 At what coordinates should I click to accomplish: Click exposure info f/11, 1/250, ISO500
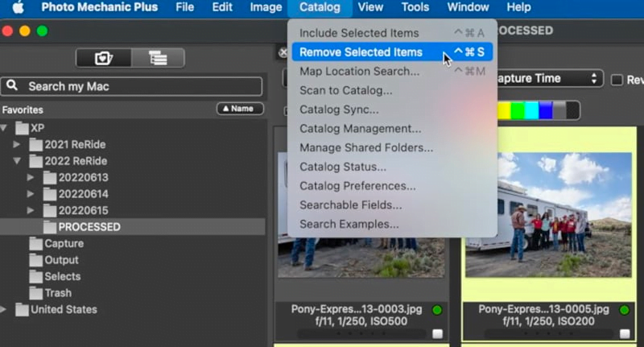pyautogui.click(x=361, y=321)
